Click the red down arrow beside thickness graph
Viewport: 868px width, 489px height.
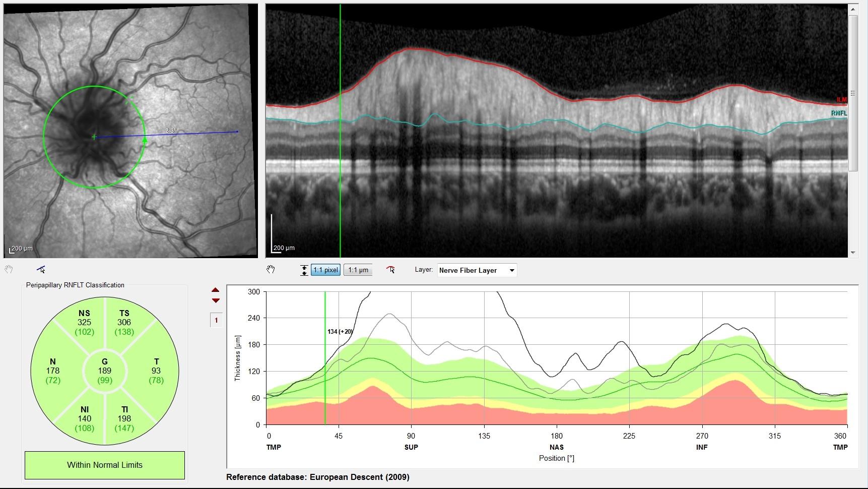click(x=216, y=300)
